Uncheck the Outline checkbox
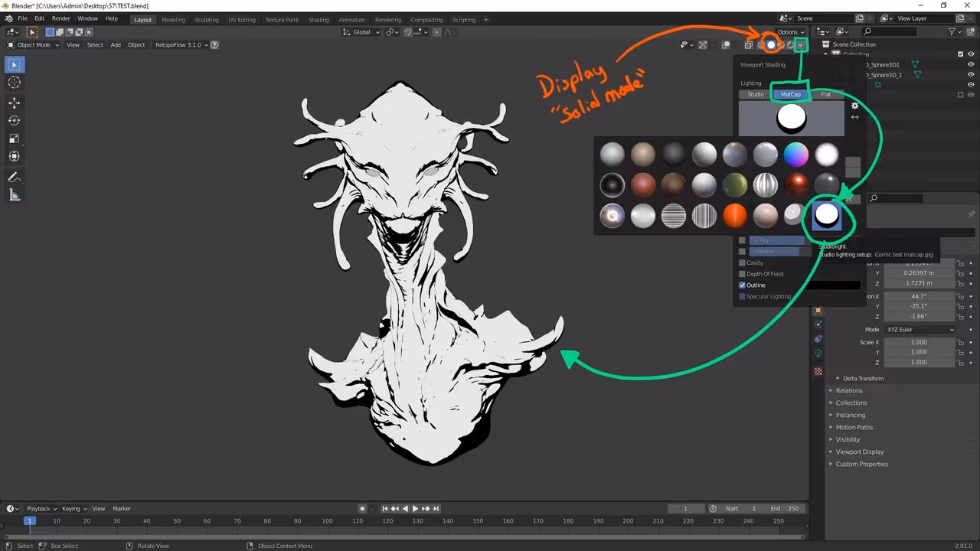980x551 pixels. [742, 285]
